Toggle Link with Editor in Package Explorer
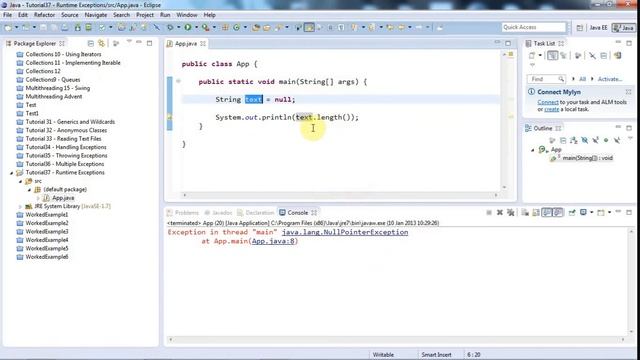Viewport: 640px width, 360px height. pyautogui.click(x=101, y=43)
